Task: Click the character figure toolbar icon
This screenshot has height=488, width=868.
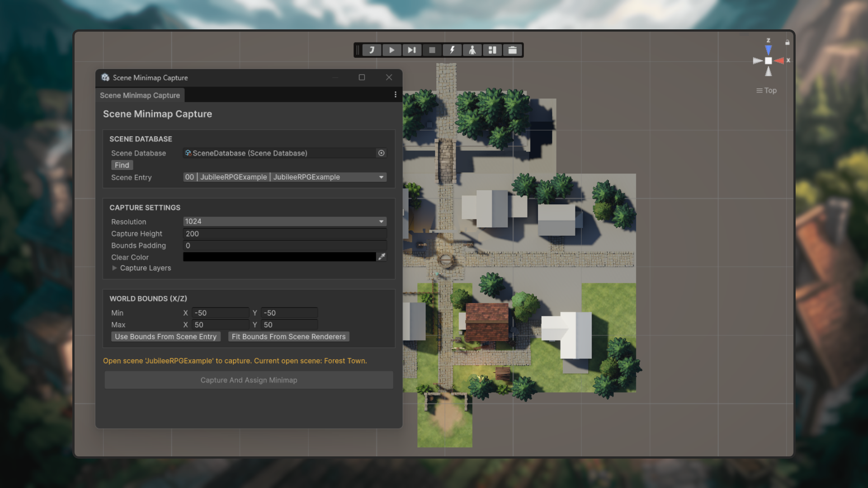Action: pyautogui.click(x=472, y=50)
